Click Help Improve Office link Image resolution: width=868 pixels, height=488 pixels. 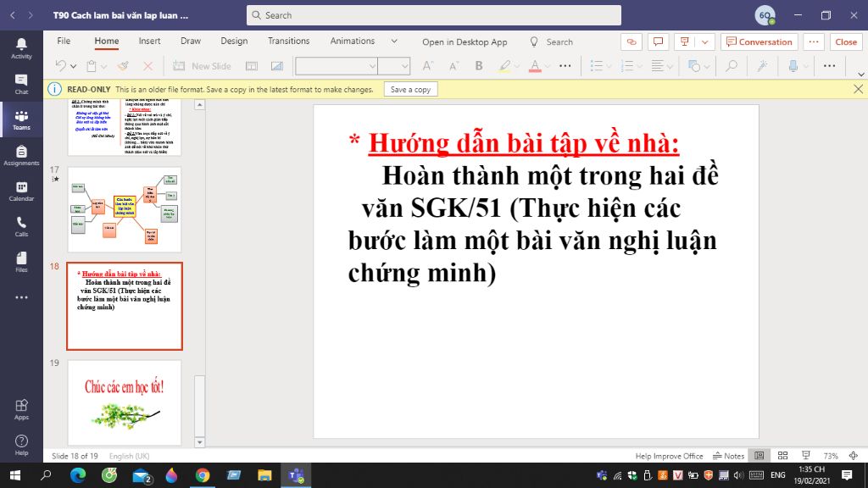point(669,456)
